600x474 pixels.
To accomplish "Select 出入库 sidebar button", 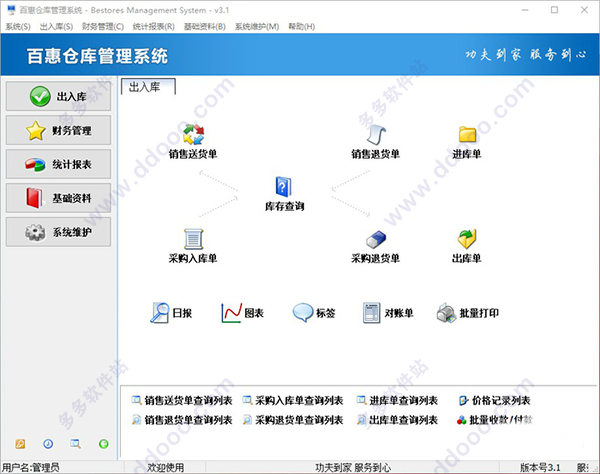I will [59, 96].
